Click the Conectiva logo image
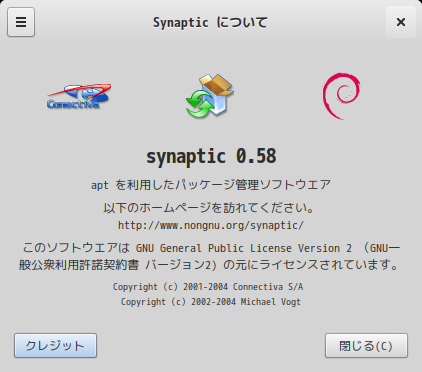 79,96
